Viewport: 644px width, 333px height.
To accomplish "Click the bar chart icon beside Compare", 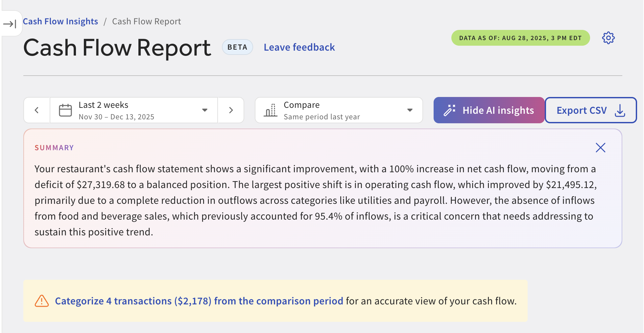I will [271, 110].
